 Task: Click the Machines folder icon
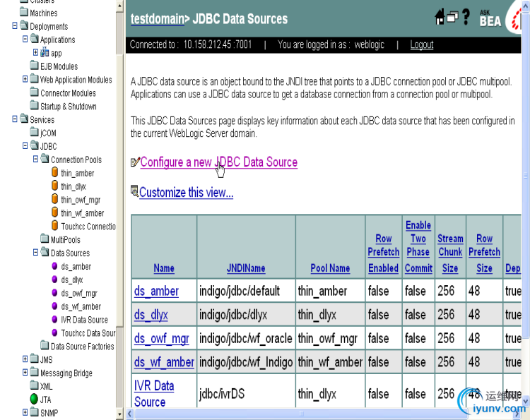pos(24,13)
